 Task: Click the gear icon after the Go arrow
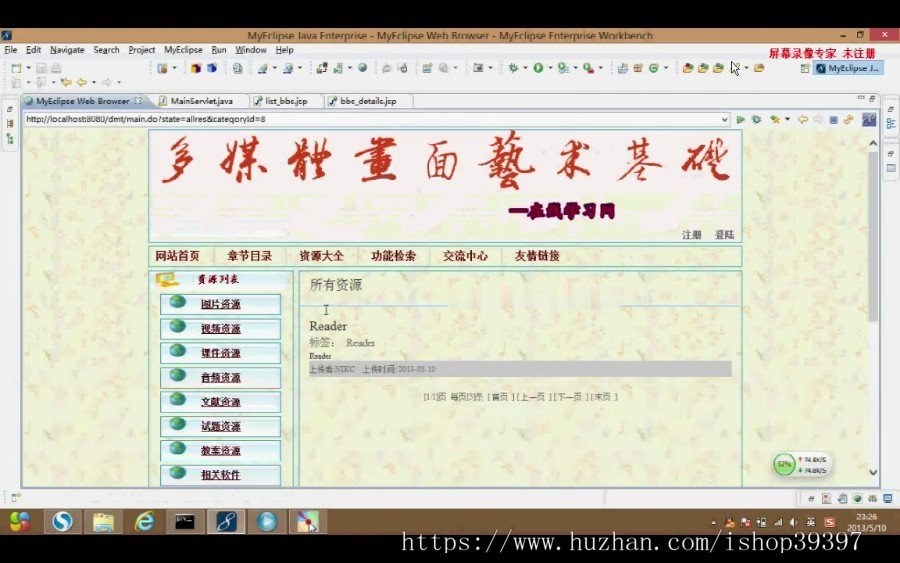click(757, 119)
